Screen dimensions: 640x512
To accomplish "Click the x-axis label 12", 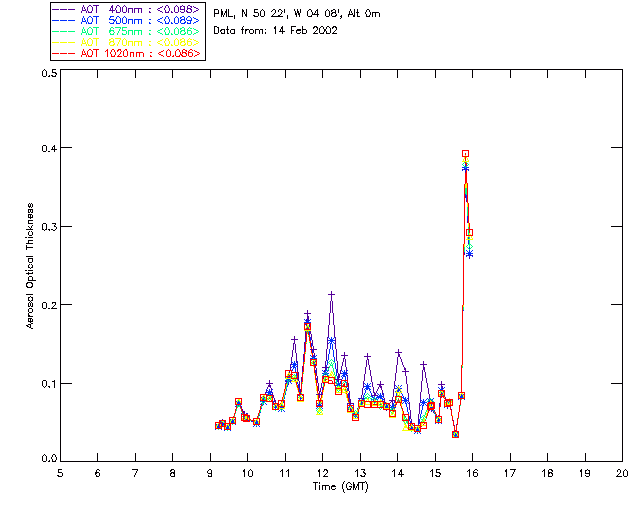I will coord(322,473).
